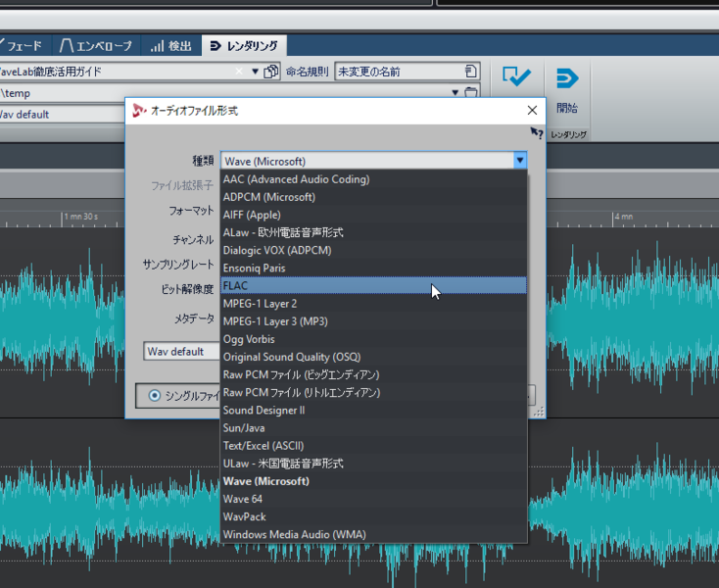Viewport: 719px width, 588px height.
Task: Select Ensoniq Paris format
Action: (x=373, y=269)
